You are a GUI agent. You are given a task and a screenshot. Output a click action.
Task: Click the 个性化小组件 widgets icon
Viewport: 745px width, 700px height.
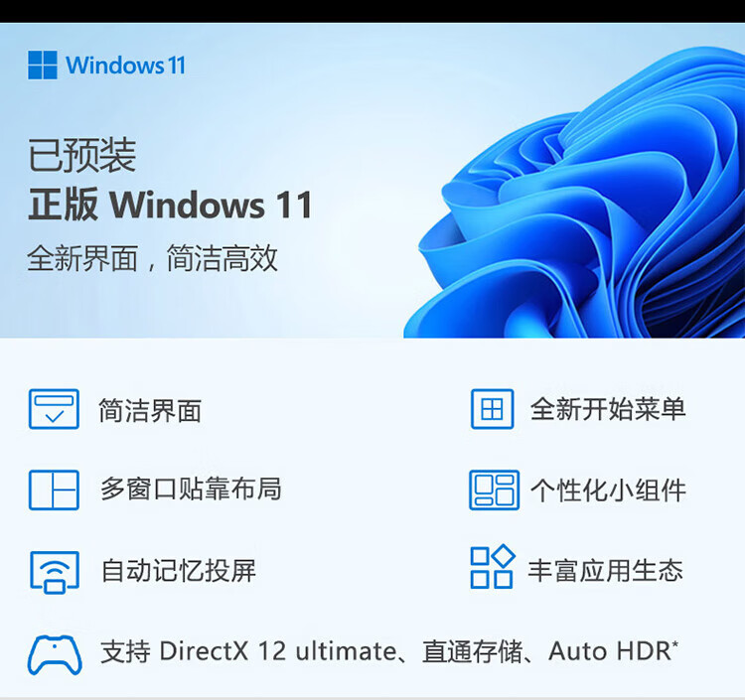tap(494, 490)
